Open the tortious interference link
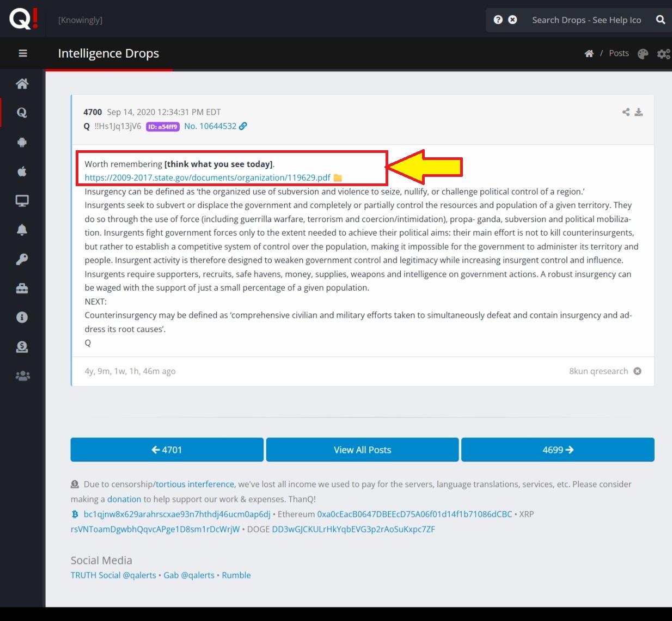 195,484
